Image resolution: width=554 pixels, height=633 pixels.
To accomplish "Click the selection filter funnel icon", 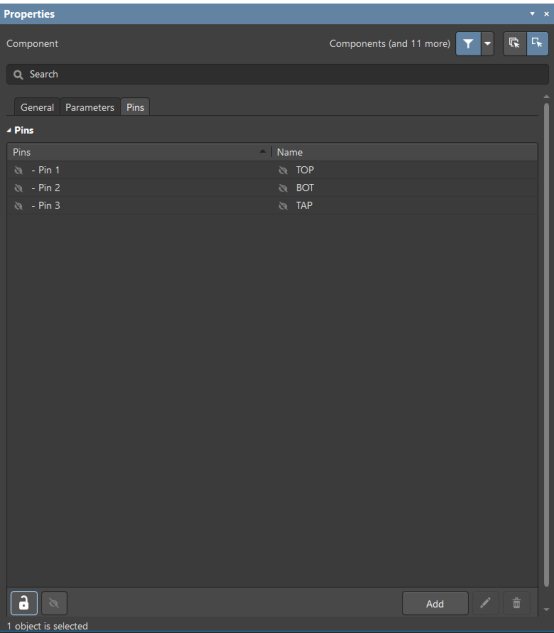I will [x=468, y=44].
